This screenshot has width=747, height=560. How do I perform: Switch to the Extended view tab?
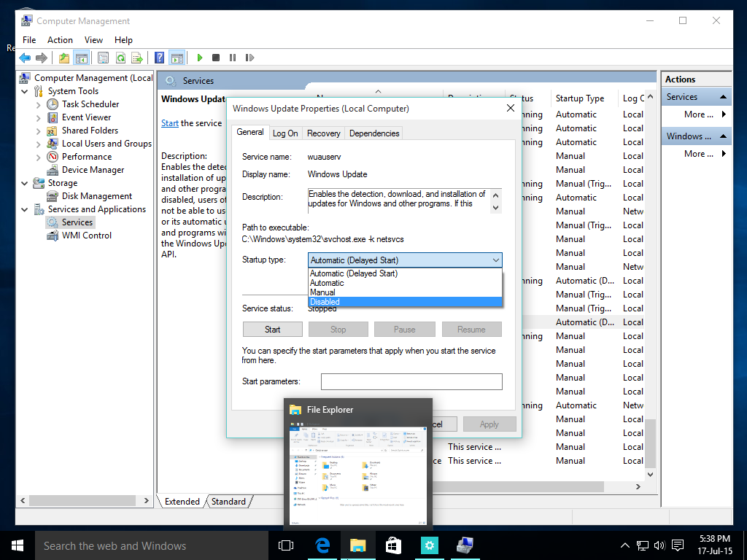pos(182,502)
